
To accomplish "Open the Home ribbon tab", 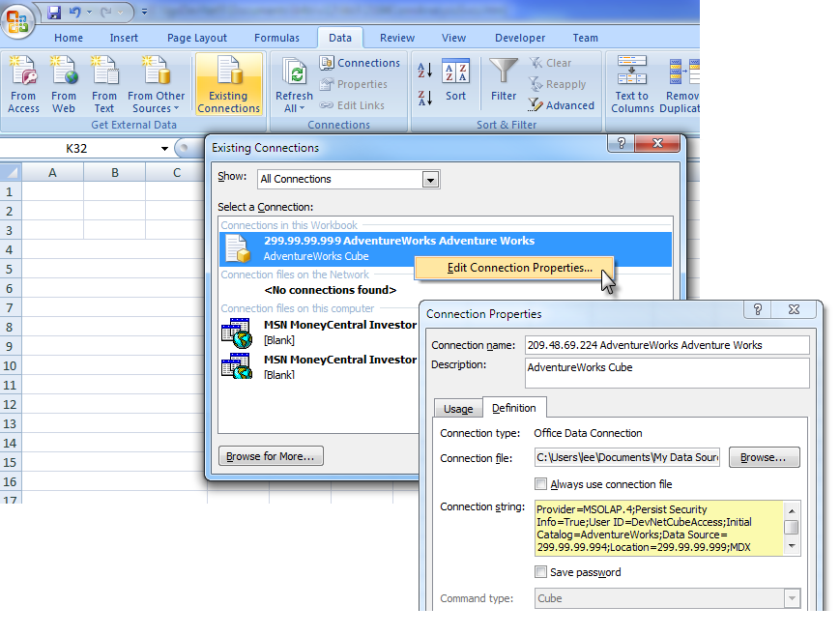I will coord(69,38).
